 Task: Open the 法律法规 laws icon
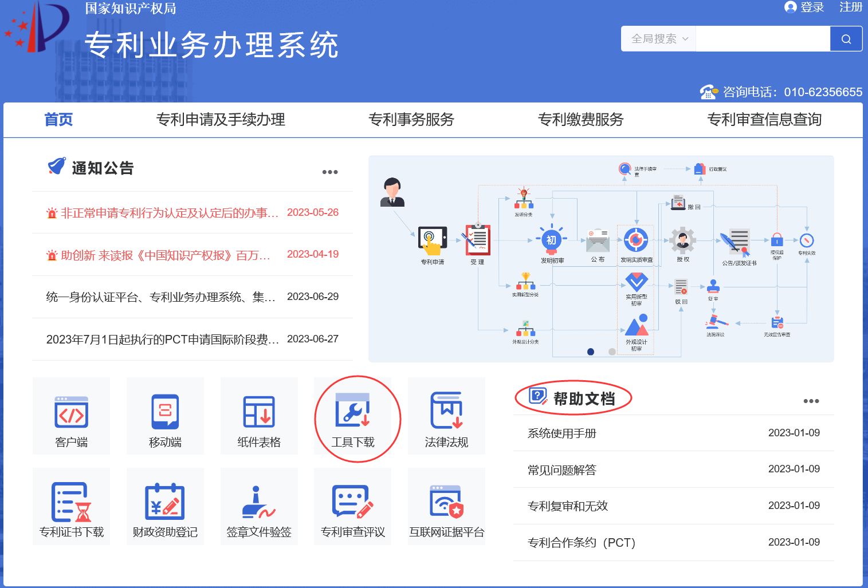[x=446, y=416]
